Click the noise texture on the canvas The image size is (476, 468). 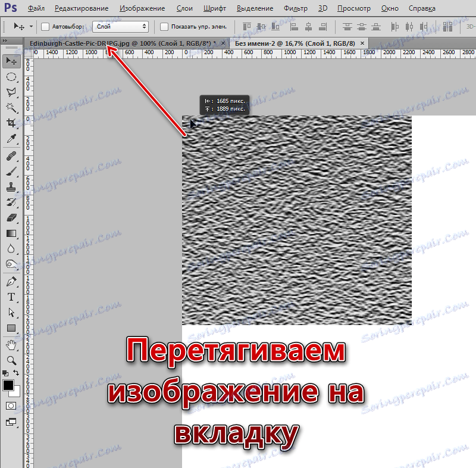click(296, 220)
